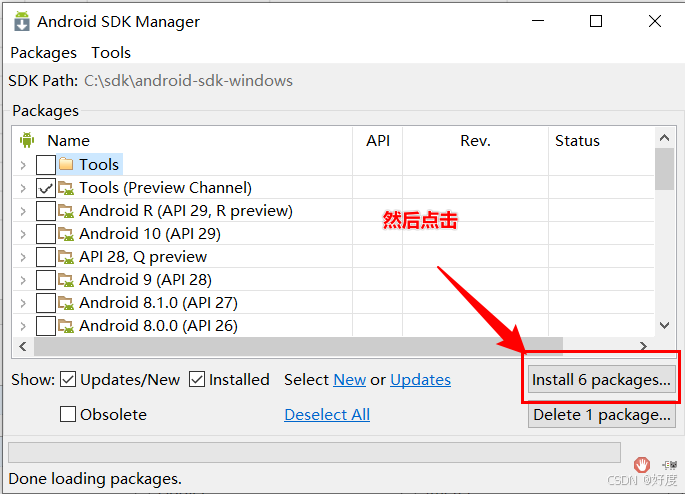Expand the Android R (API 29, R preview) node
This screenshot has width=685, height=494.
23,211
